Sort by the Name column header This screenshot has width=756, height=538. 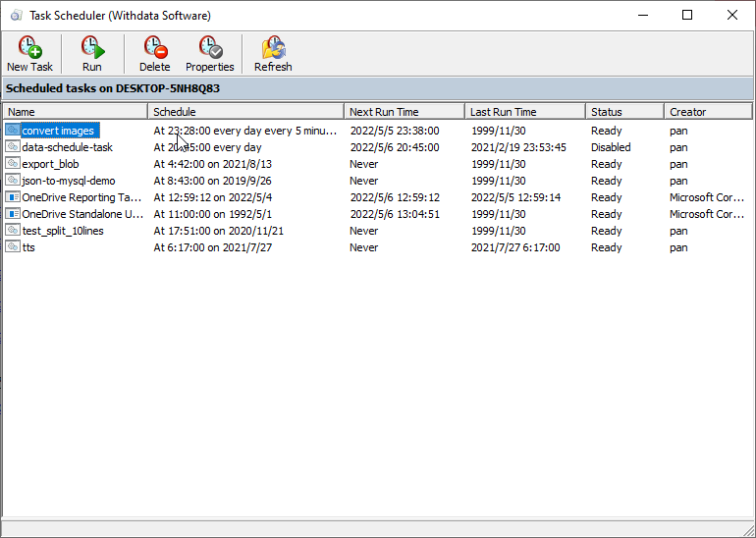[x=76, y=112]
